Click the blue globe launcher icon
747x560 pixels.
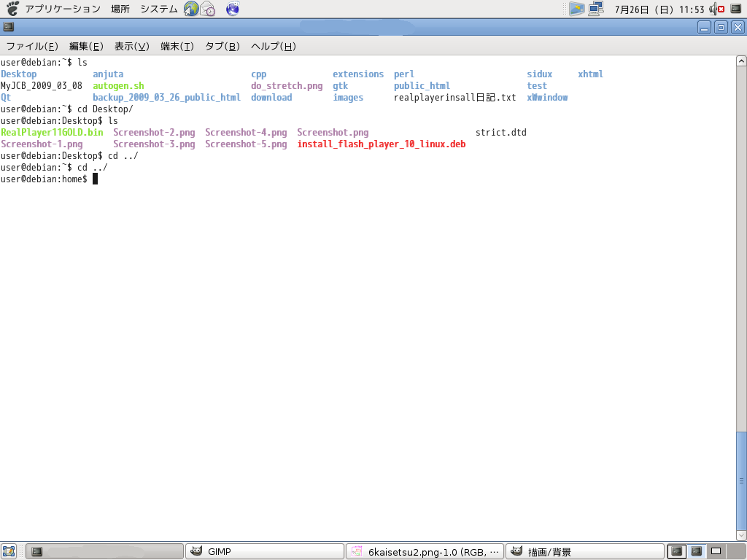click(232, 9)
